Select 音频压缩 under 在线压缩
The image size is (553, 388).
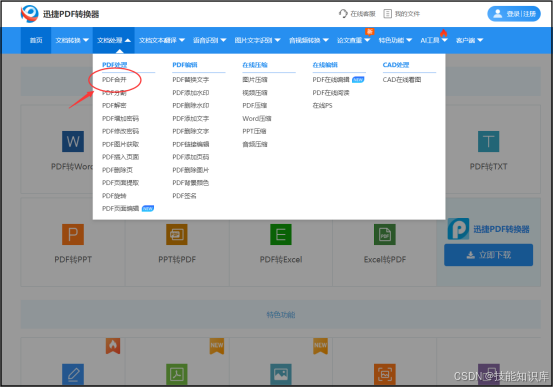[x=255, y=144]
